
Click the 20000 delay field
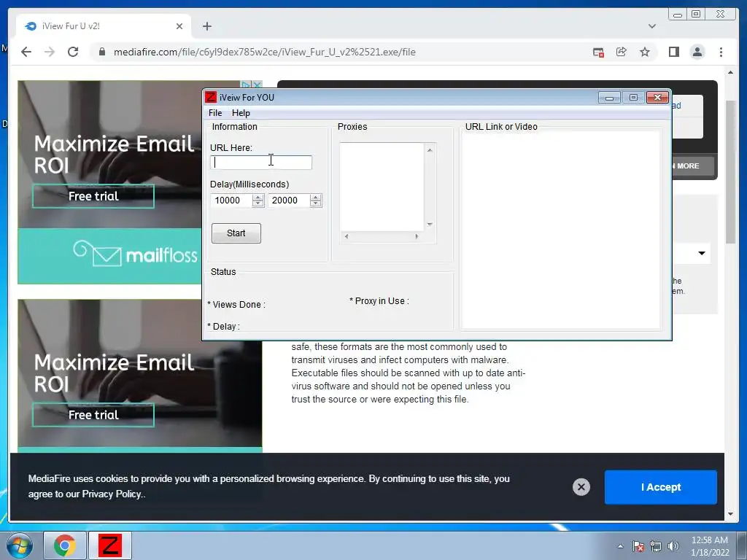coord(289,201)
